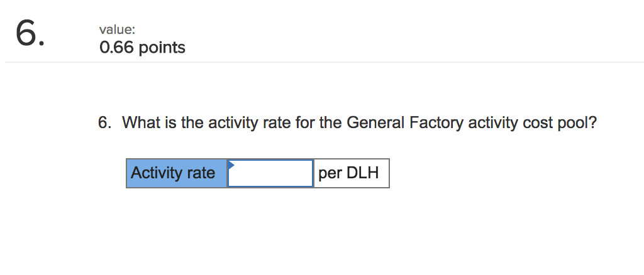Click the word "pool?" ending the question
The height and width of the screenshot is (275, 644).
[577, 122]
